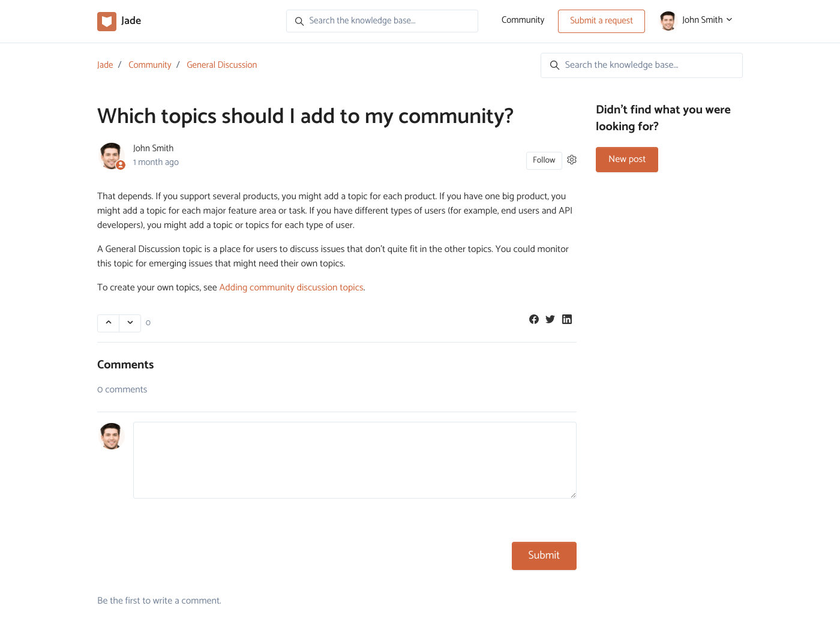Downvote the post

point(130,323)
